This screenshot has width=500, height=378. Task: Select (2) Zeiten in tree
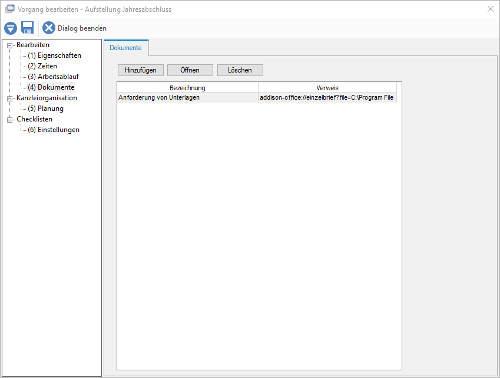42,66
